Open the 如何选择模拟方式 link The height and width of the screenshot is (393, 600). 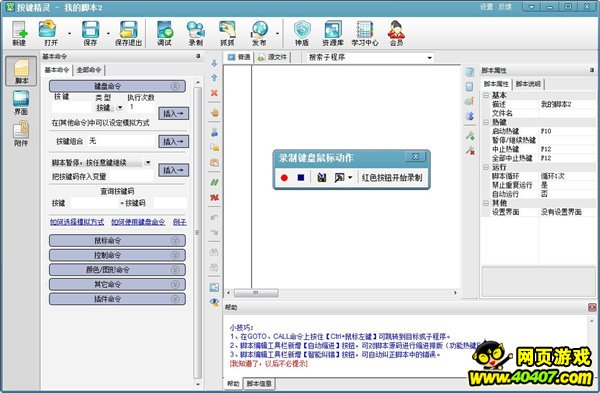[x=77, y=222]
